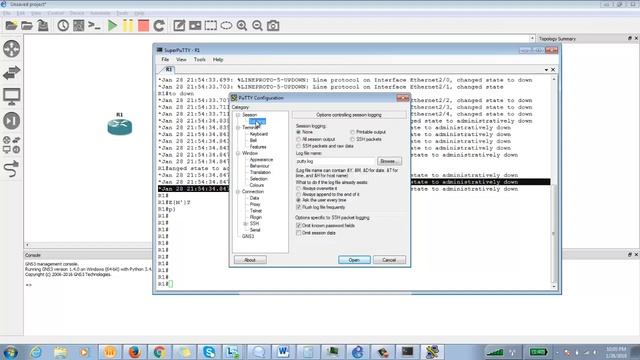640x360 pixels.
Task: Open the SuperPuTTY File menu
Action: click(165, 60)
